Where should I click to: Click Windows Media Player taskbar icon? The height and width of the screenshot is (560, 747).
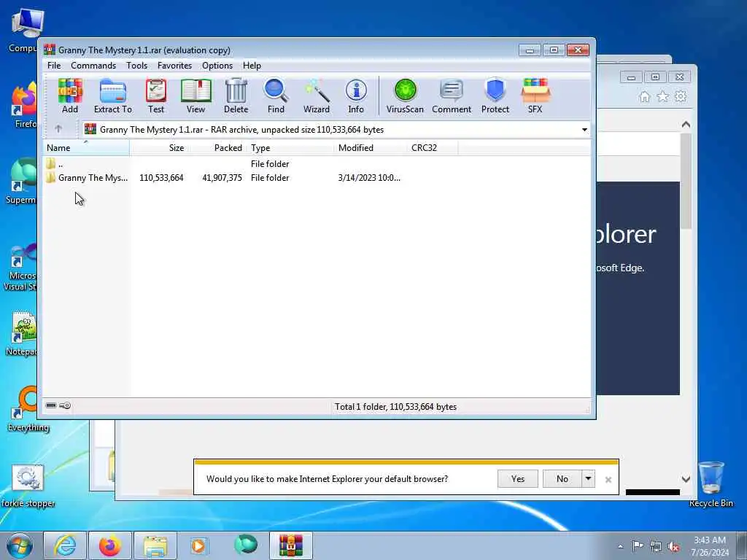tap(199, 545)
